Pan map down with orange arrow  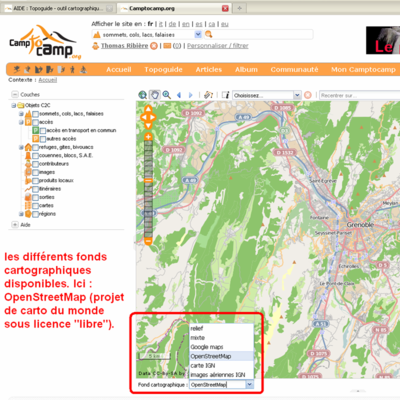coord(148,125)
